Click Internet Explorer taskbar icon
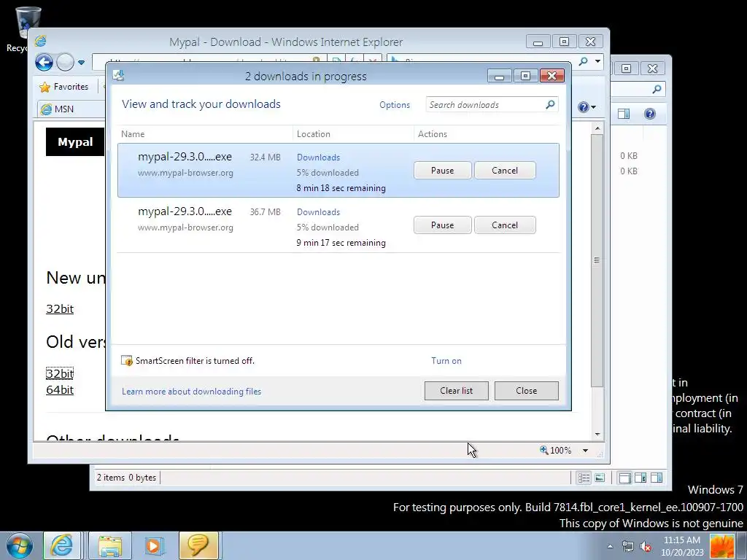The width and height of the screenshot is (747, 560). (62, 545)
